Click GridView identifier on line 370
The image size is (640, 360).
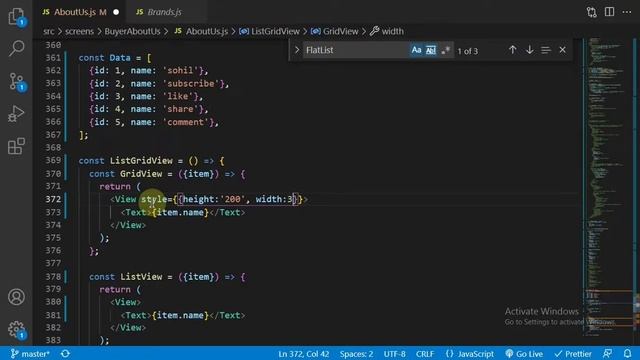click(141, 174)
